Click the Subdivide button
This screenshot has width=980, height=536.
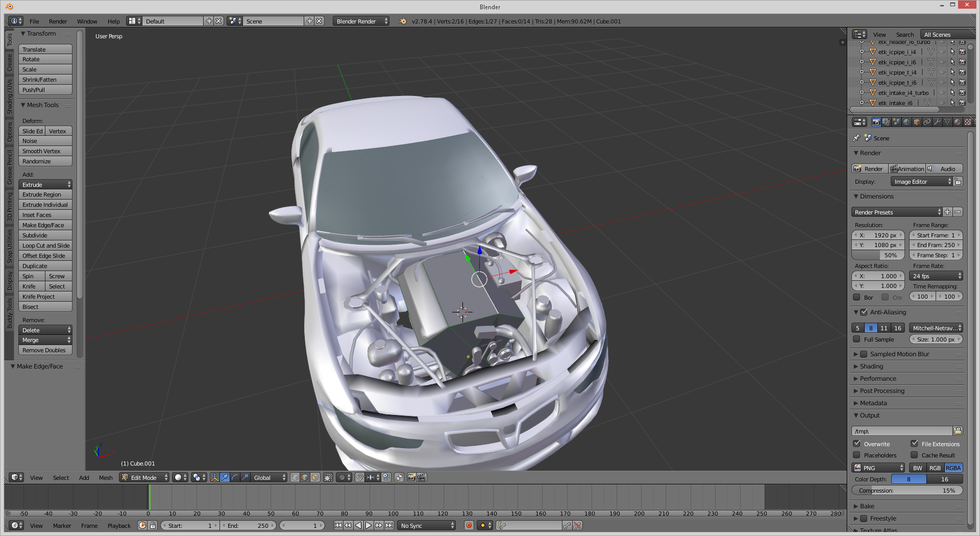tap(45, 235)
